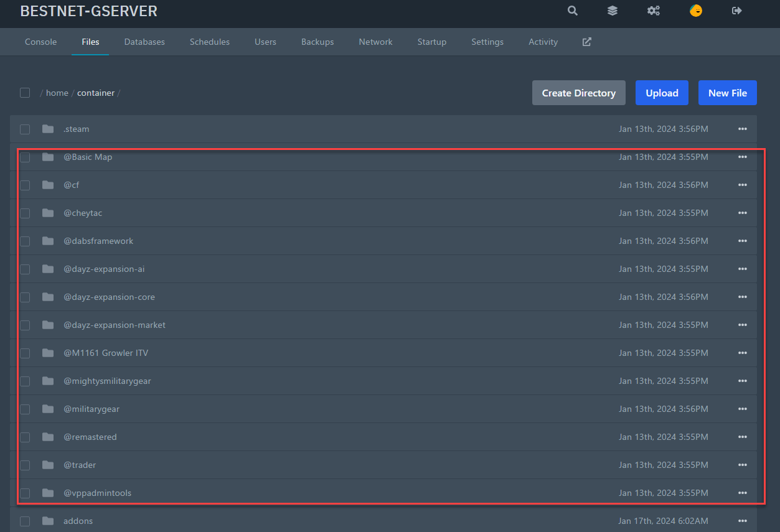This screenshot has height=532, width=780.
Task: Check the @dayz-expansion-ai row checkbox
Action: point(25,269)
